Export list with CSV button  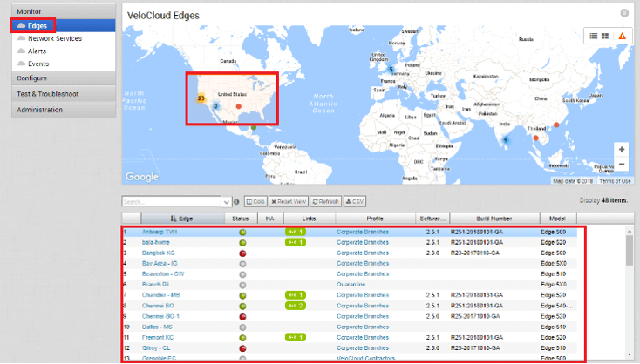tap(354, 201)
